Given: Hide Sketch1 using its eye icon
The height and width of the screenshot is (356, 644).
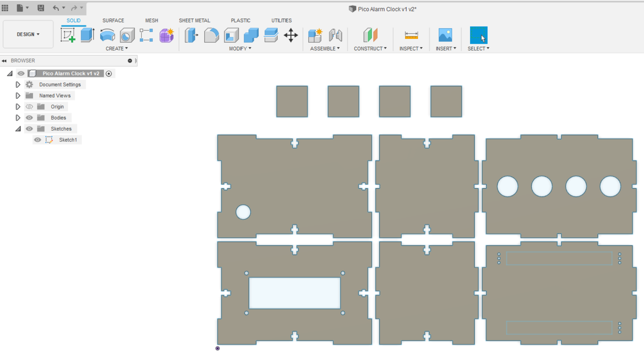Looking at the screenshot, I should pyautogui.click(x=37, y=140).
